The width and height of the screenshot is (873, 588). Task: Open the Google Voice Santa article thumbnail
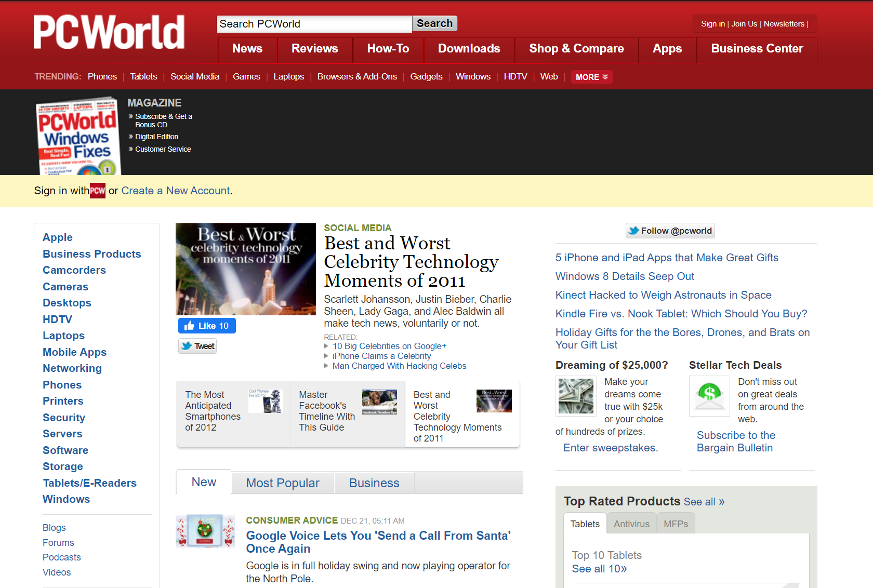(205, 531)
